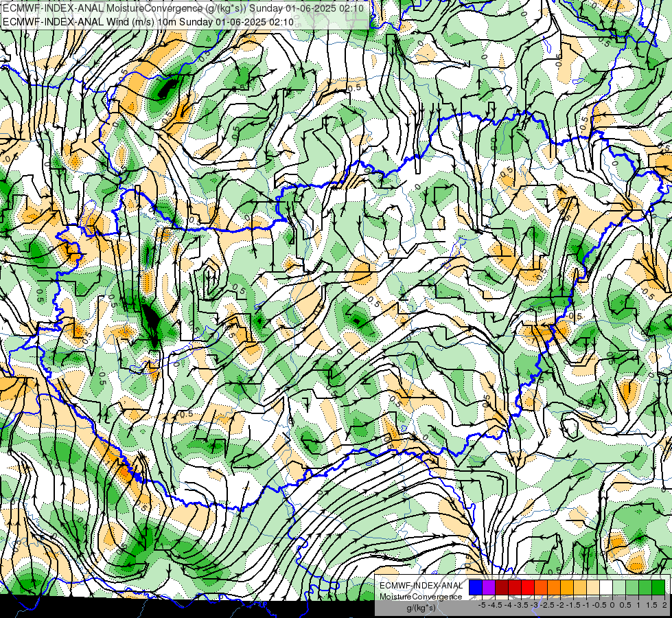Select the bright red swatch between -3.5 and -3
This screenshot has height=618, width=672.
528,588
